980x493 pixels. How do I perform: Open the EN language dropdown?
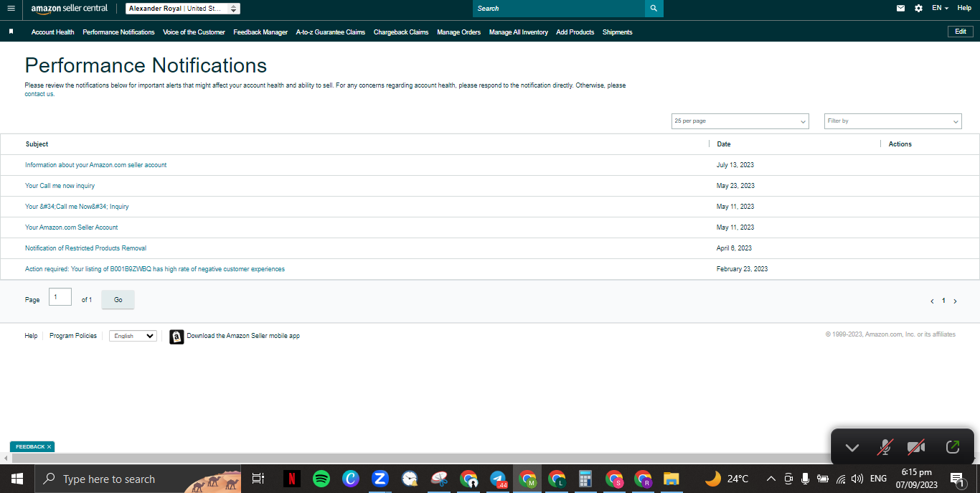click(940, 9)
